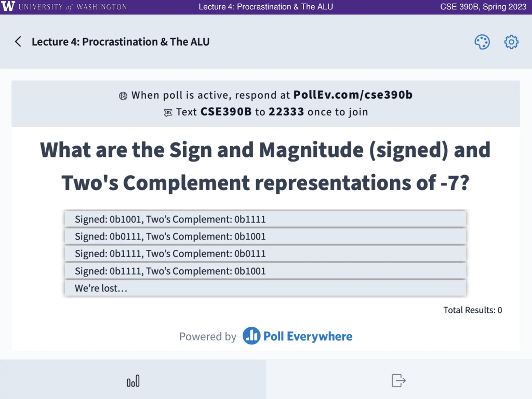Click the globe icon beside poll instructions

click(123, 96)
